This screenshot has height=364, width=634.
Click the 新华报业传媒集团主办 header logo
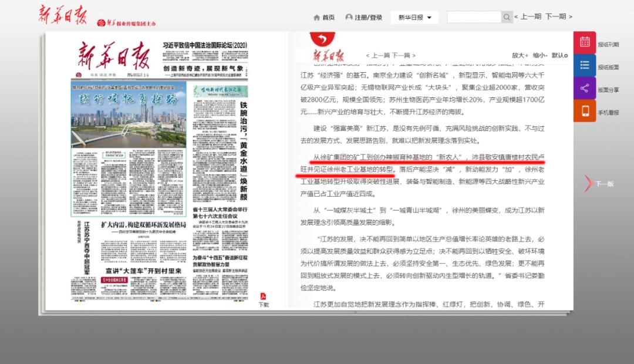coord(127,23)
